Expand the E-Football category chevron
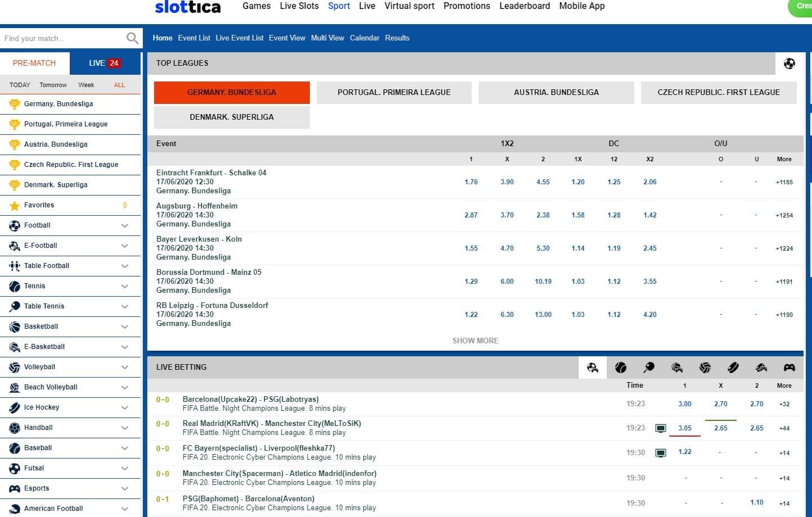The width and height of the screenshot is (812, 517). [x=125, y=246]
